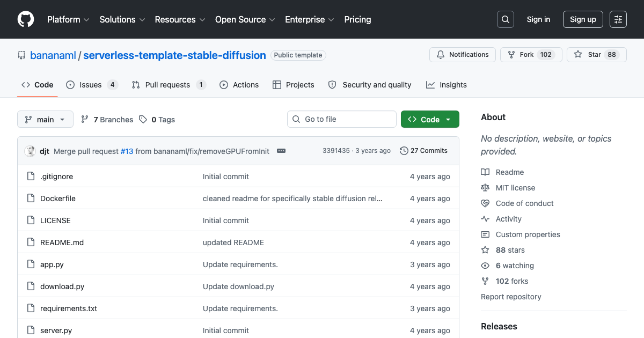This screenshot has width=644, height=338.
Task: Open the GitHub home logo
Action: (x=26, y=19)
